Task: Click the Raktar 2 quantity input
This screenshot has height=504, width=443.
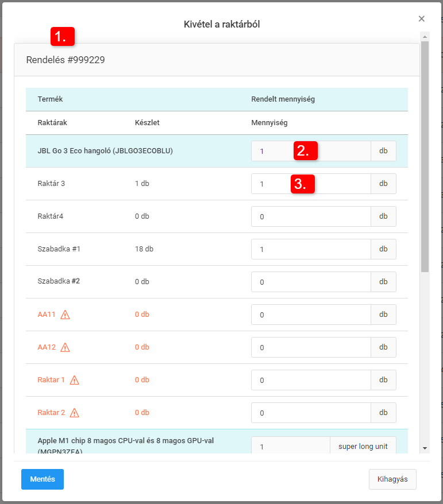Action: [310, 413]
